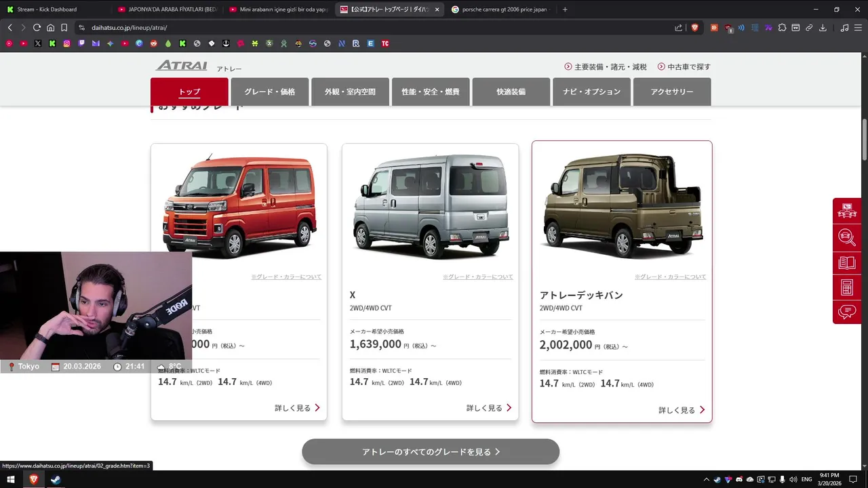Click the グレード・カラーについて link on X card

(478, 277)
